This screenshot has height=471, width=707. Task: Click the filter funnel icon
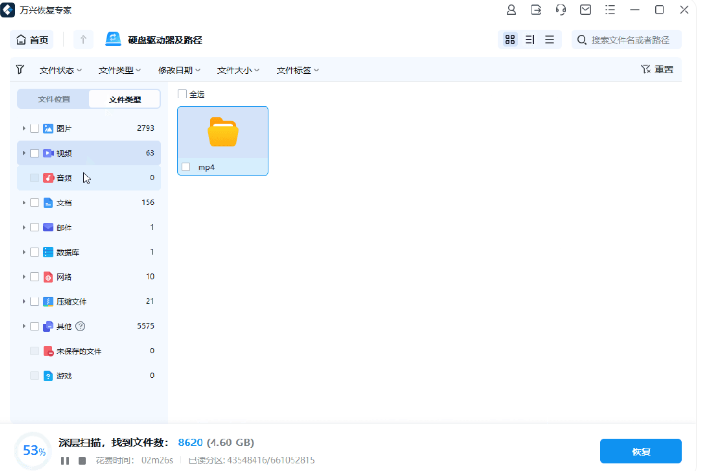tap(20, 69)
